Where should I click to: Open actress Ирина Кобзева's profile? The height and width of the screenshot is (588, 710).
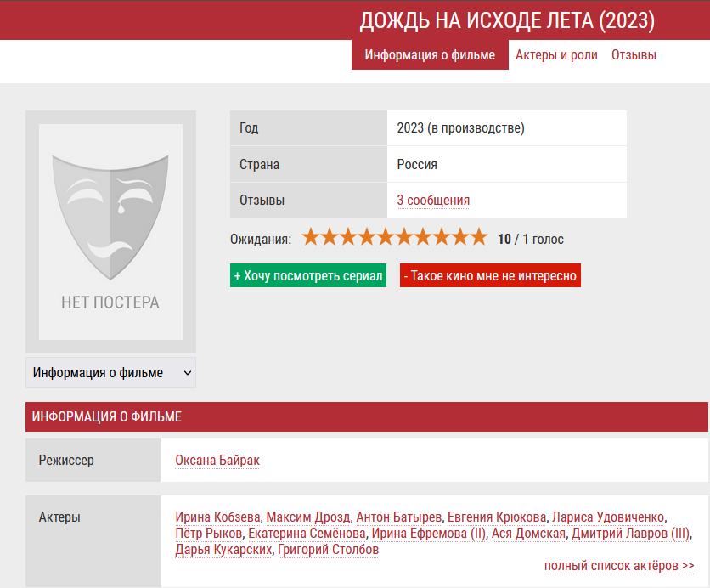[x=218, y=517]
